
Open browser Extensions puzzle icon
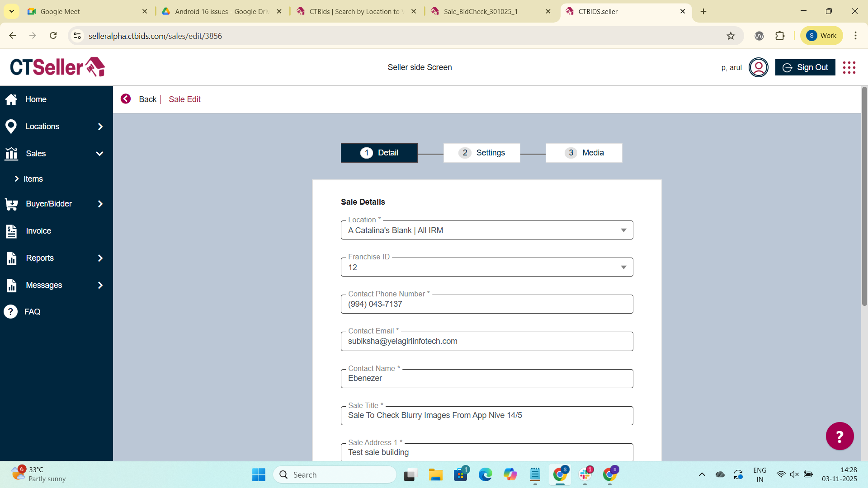pos(780,36)
